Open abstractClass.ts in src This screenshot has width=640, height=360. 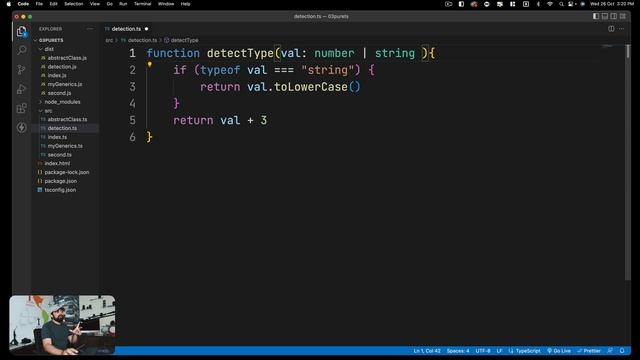67,120
